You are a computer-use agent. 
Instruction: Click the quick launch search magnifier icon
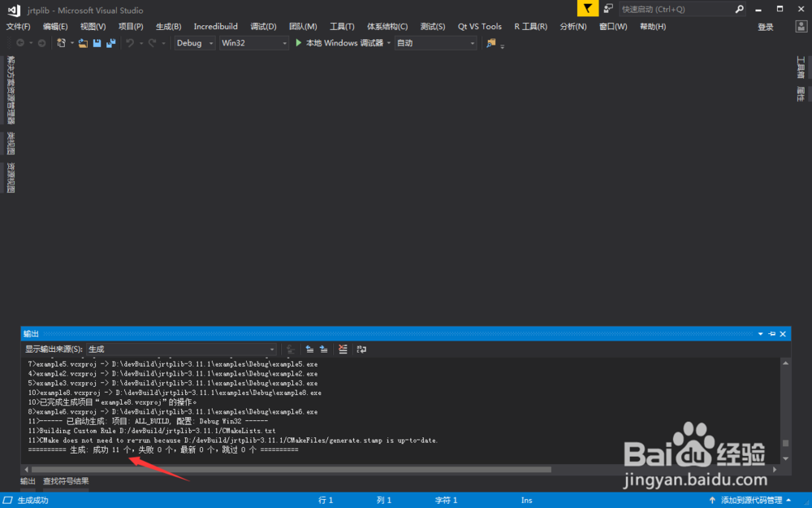coord(739,9)
